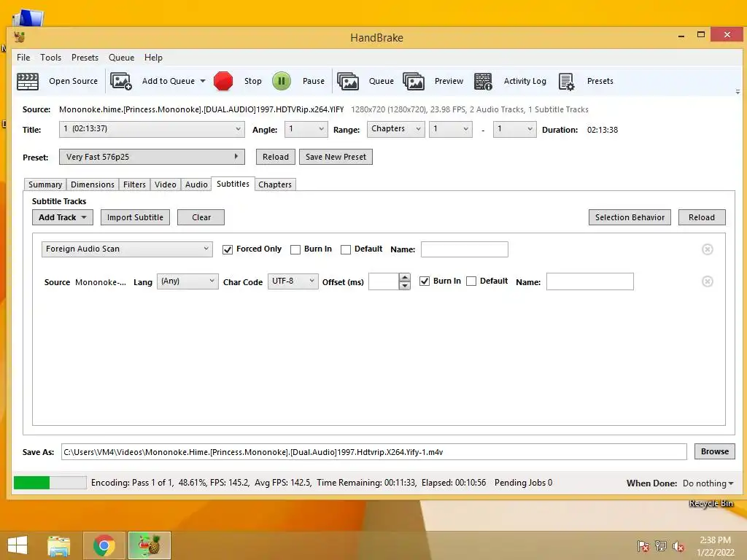The height and width of the screenshot is (560, 747).
Task: Expand the Title dropdown
Action: click(x=152, y=129)
